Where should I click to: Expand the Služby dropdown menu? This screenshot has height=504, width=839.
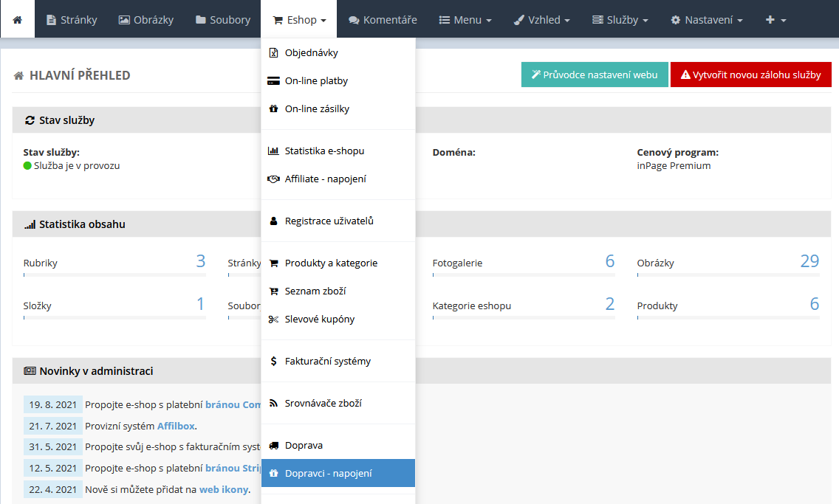tap(620, 20)
